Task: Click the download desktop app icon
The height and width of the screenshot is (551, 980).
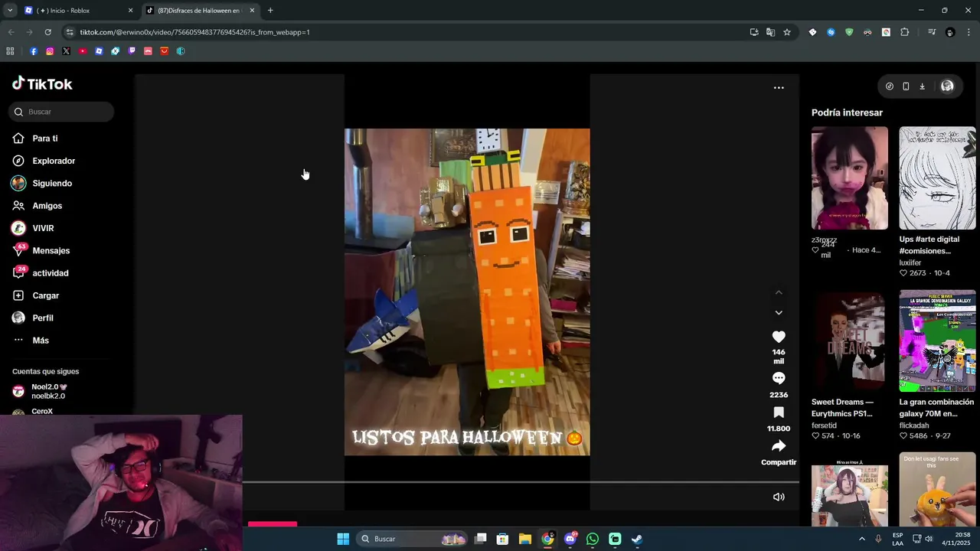Action: [922, 86]
